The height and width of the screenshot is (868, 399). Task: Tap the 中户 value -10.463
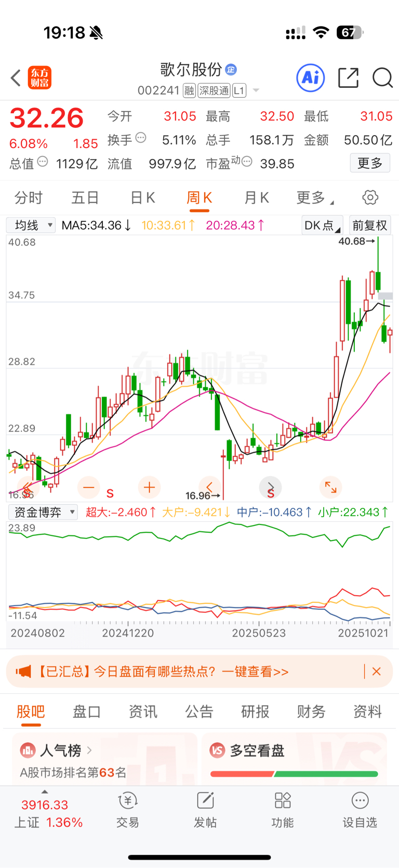tap(274, 512)
